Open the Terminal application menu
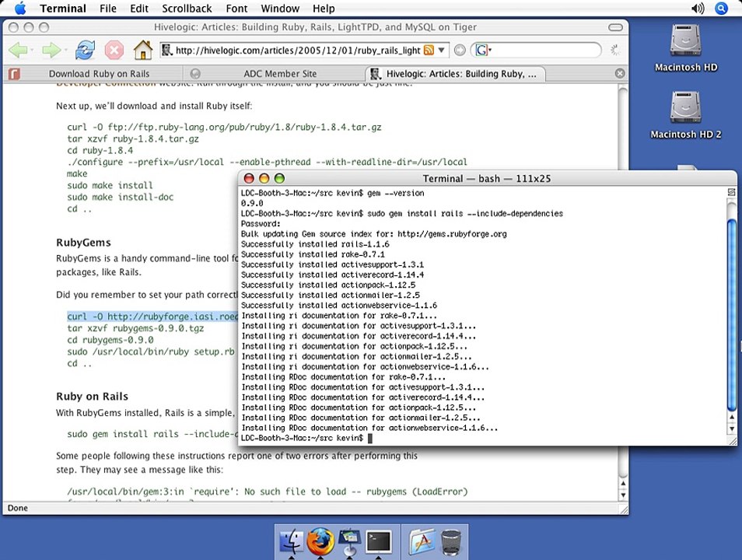Viewport: 742px width, 560px height. (63, 9)
